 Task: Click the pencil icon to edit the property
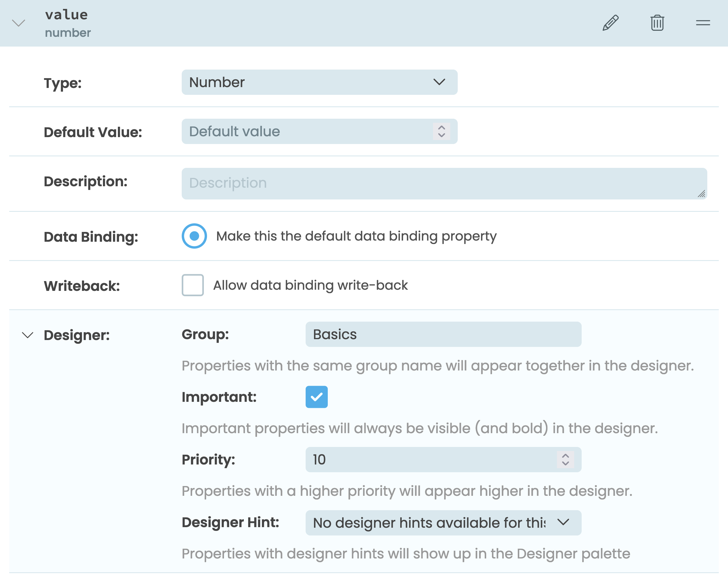tap(611, 23)
